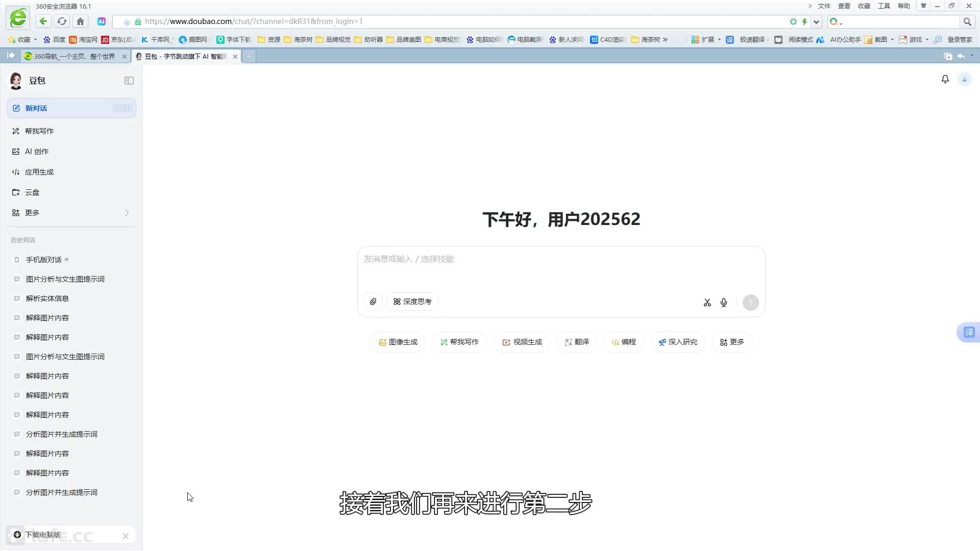Start a 新对话 new chat
The height and width of the screenshot is (551, 980).
click(71, 108)
